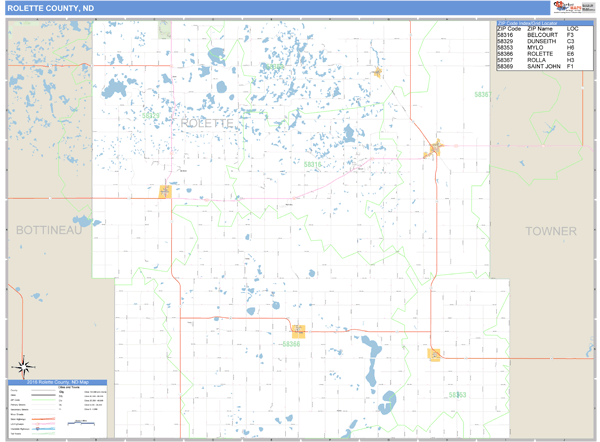600x442 pixels.
Task: Click the 2016 Rolette County legend title
Action: 57,384
